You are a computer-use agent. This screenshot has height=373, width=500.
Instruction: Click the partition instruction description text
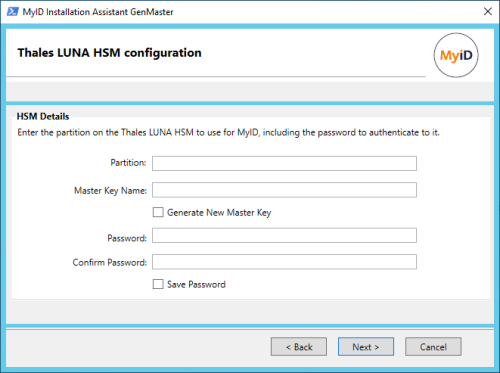coord(228,133)
